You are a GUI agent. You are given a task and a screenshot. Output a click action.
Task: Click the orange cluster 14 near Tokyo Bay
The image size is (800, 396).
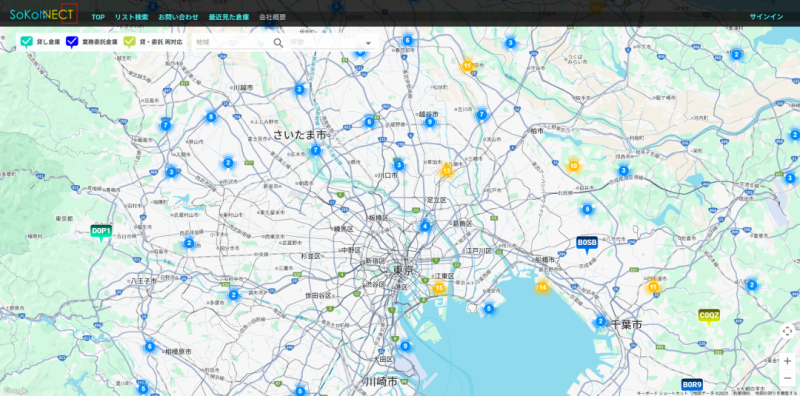pyautogui.click(x=543, y=287)
